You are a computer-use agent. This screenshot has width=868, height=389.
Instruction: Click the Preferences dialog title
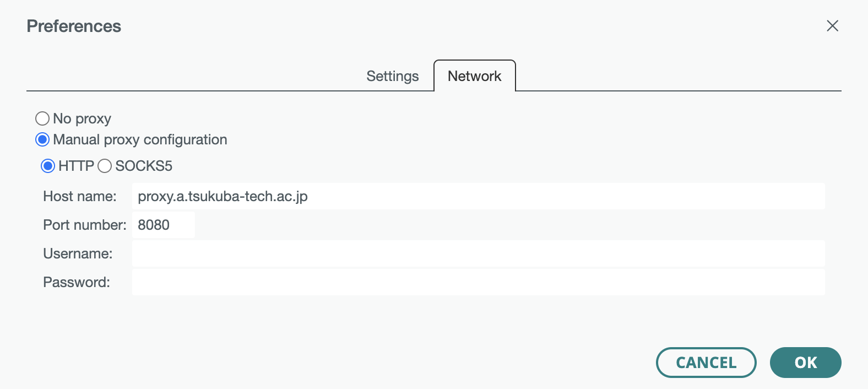point(74,26)
